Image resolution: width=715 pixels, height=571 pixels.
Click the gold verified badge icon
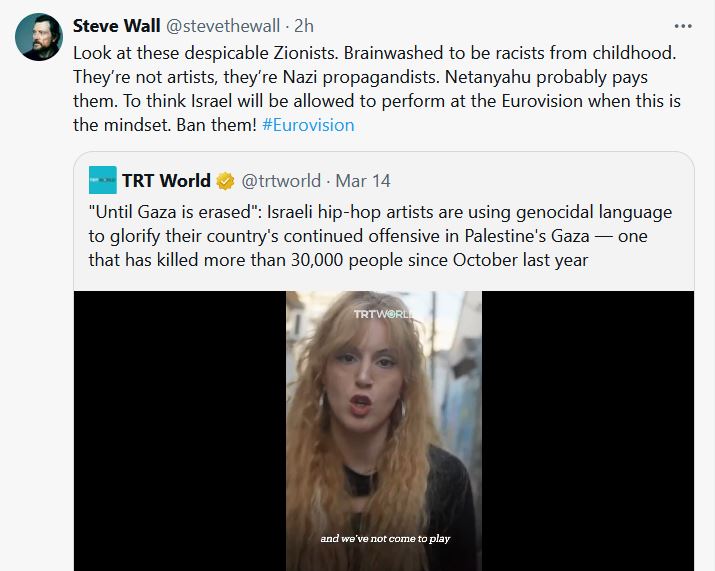tap(225, 181)
